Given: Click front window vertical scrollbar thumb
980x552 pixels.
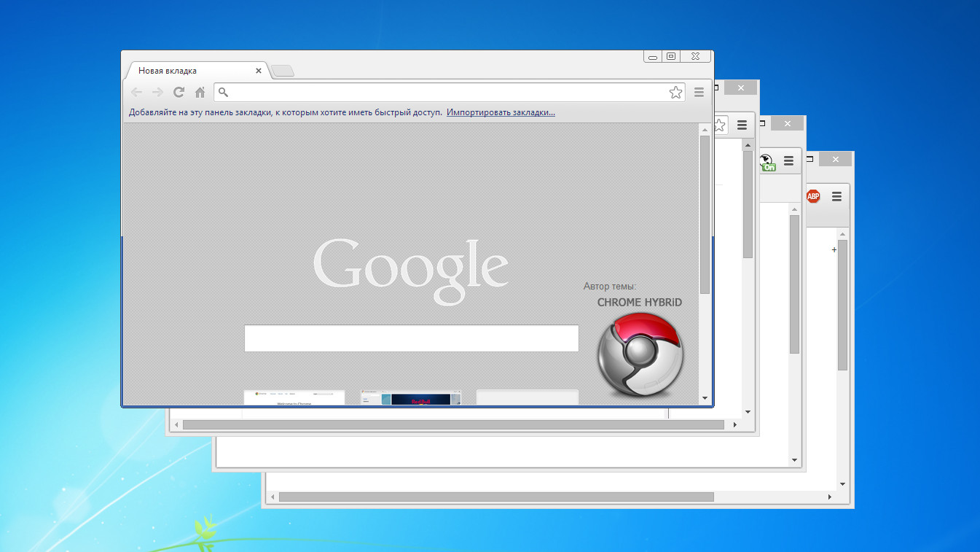Looking at the screenshot, I should [x=705, y=214].
